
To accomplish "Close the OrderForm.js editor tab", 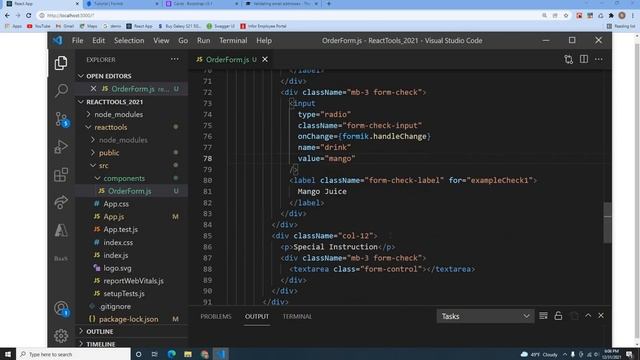I will [265, 60].
